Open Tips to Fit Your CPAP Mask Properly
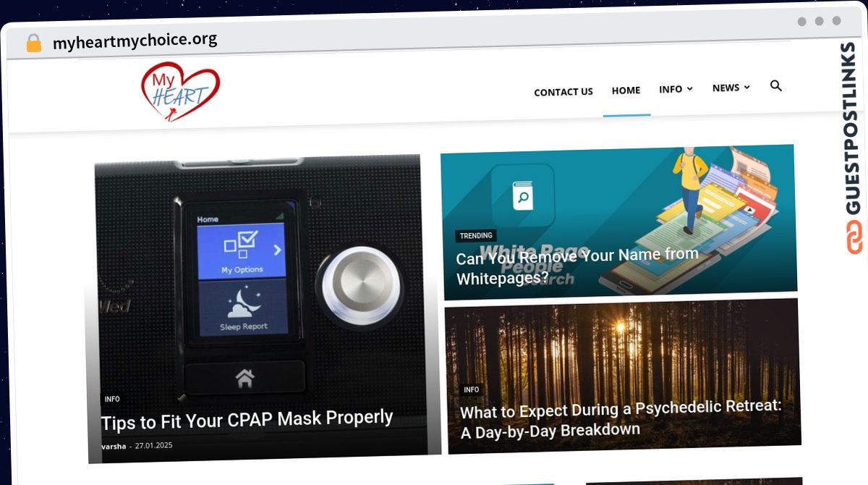 (247, 419)
